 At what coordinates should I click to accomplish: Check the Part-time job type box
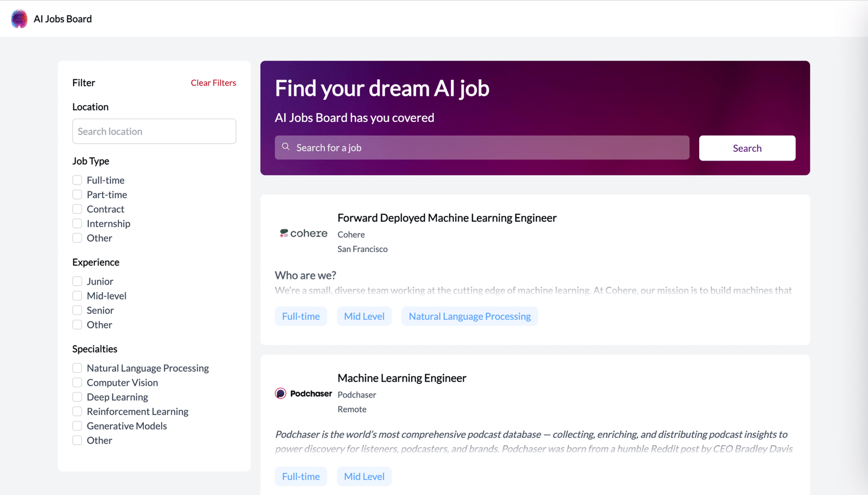[77, 195]
